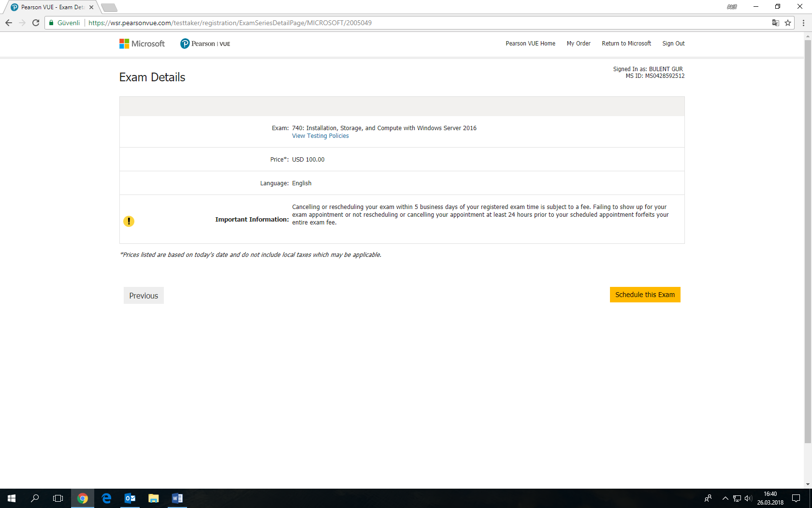812x508 pixels.
Task: Click the Previous button
Action: pyautogui.click(x=144, y=296)
